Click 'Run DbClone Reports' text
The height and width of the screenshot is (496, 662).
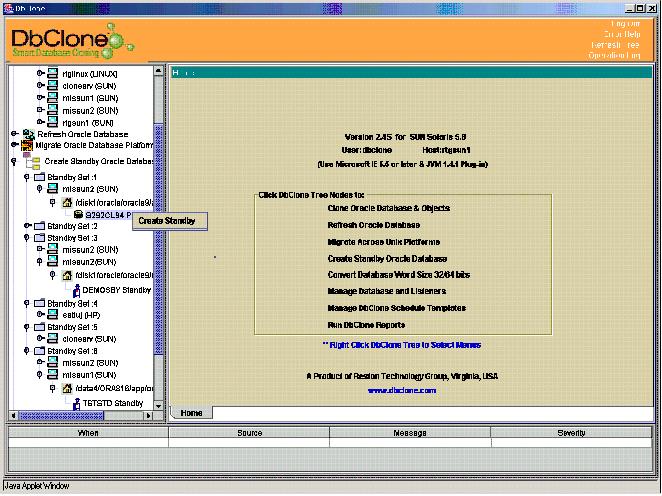[366, 325]
